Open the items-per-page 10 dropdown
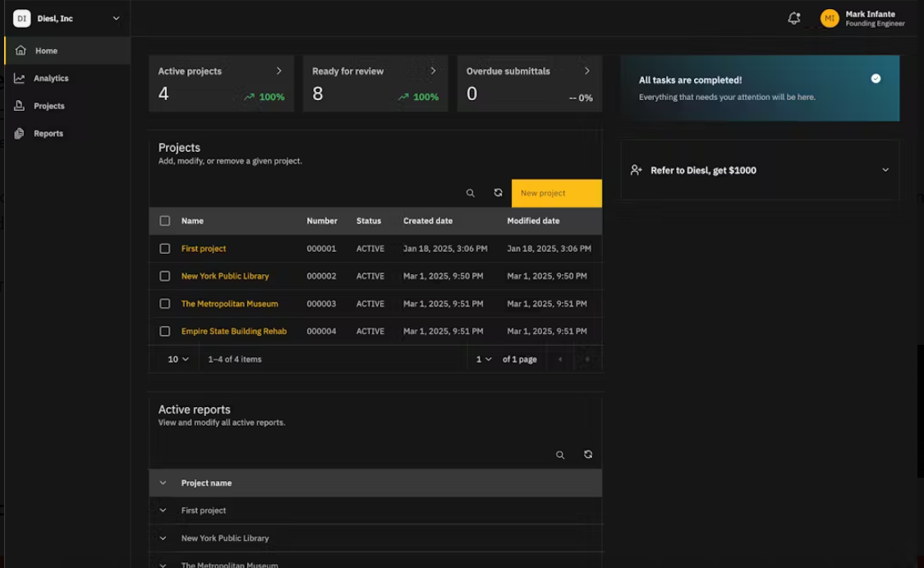This screenshot has height=568, width=924. pyautogui.click(x=178, y=360)
